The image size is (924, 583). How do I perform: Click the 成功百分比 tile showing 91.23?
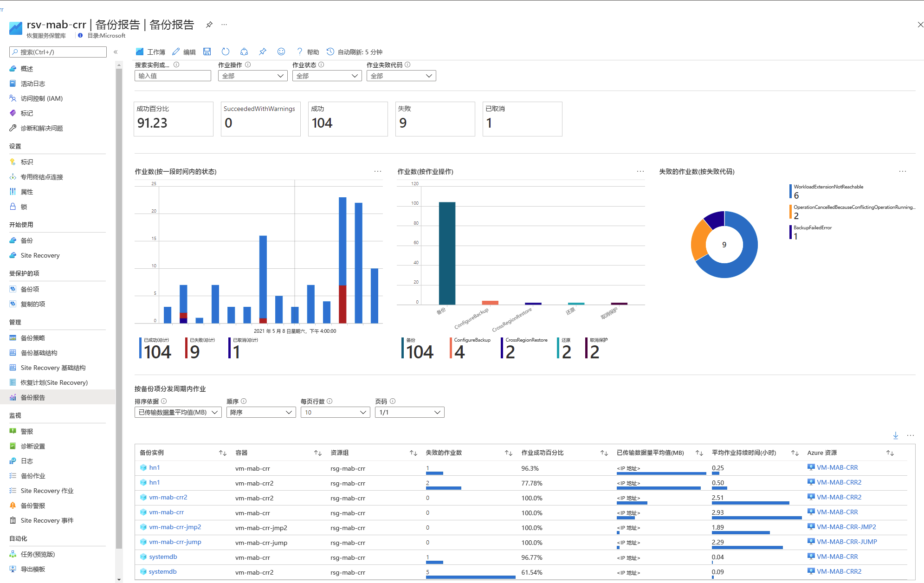[x=174, y=119]
